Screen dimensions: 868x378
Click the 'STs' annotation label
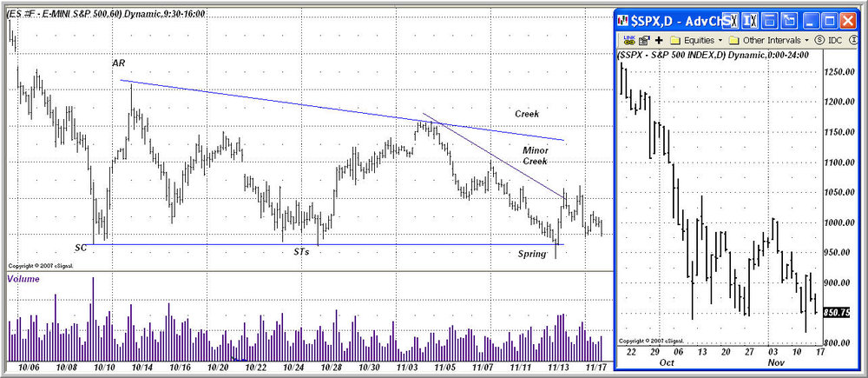click(301, 251)
